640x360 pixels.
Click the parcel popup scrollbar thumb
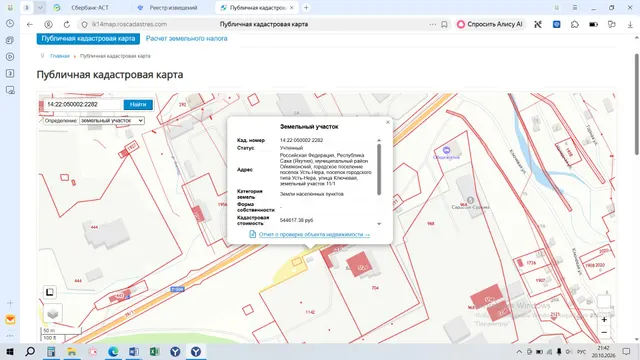click(379, 169)
